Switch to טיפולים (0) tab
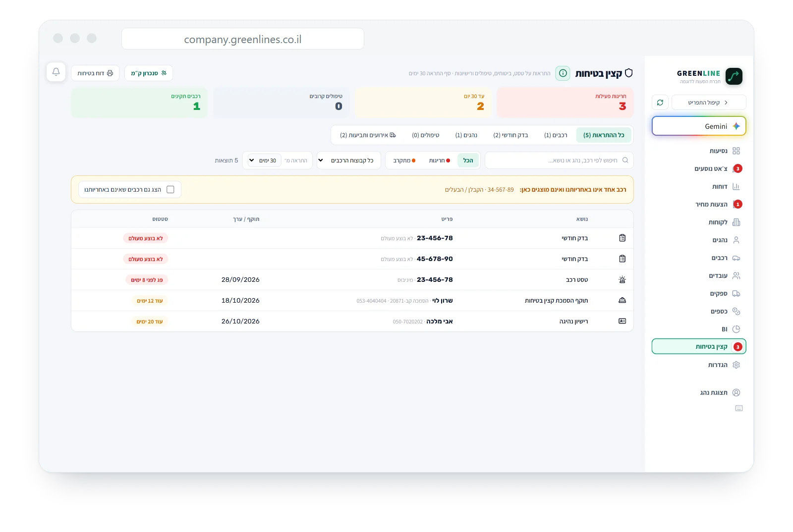This screenshot has width=793, height=532. coord(426,135)
